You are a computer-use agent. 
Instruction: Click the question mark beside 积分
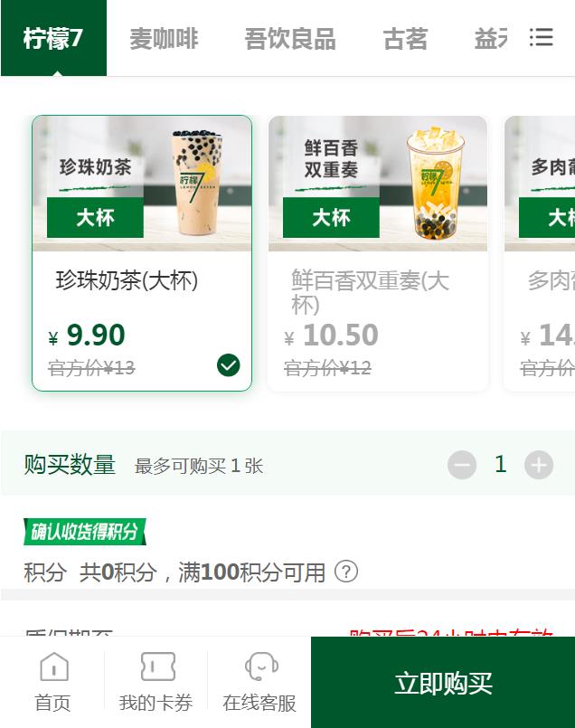(x=346, y=572)
